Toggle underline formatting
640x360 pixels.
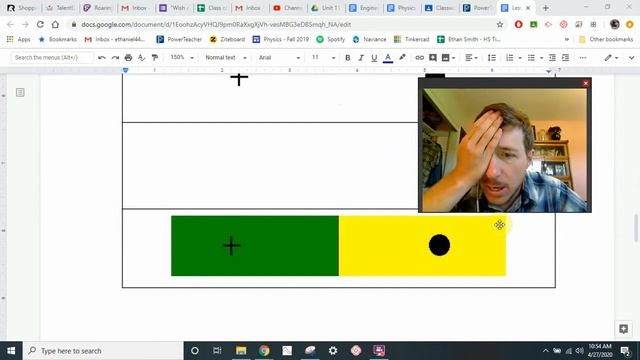coord(374,58)
